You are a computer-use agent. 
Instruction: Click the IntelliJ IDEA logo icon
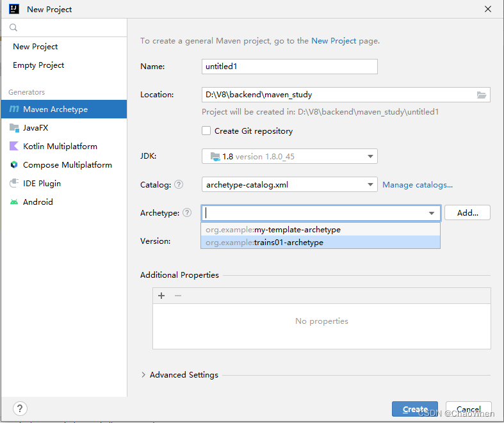point(14,9)
